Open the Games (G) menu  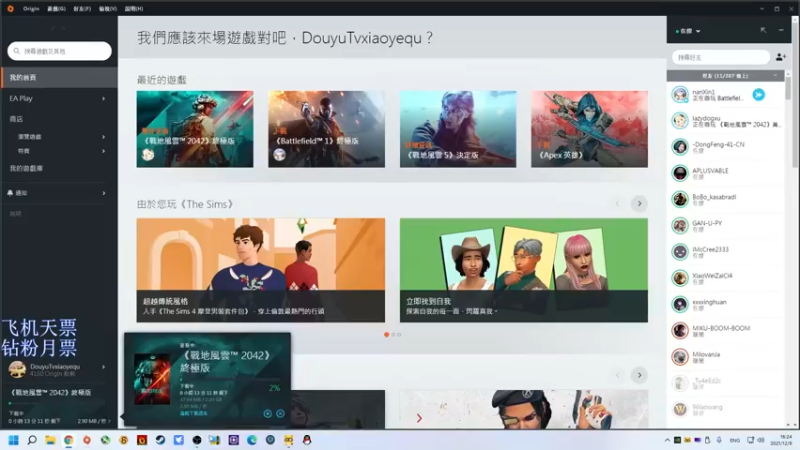coord(56,9)
